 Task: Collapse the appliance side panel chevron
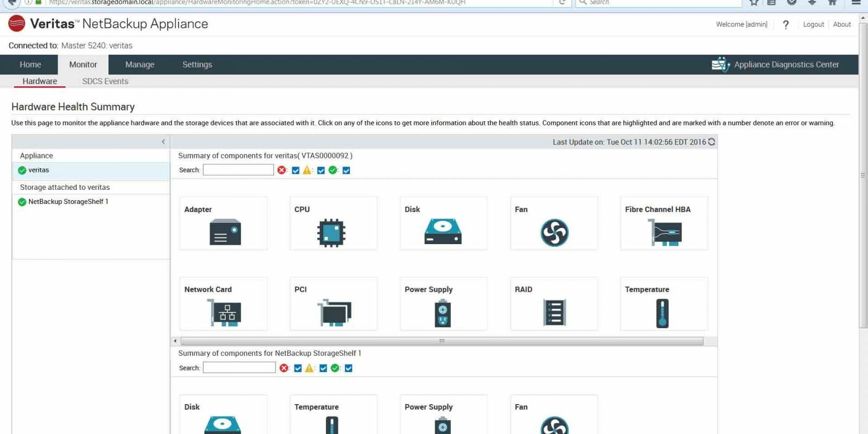[163, 142]
